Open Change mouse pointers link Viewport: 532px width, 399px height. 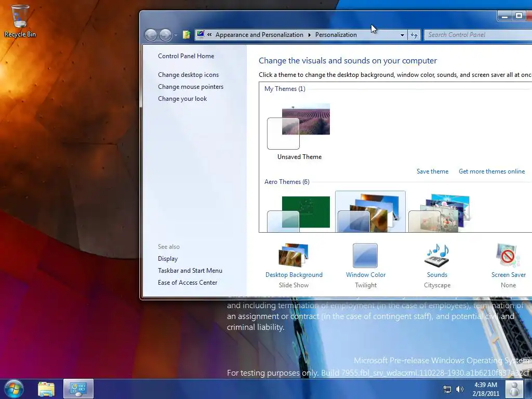(191, 87)
